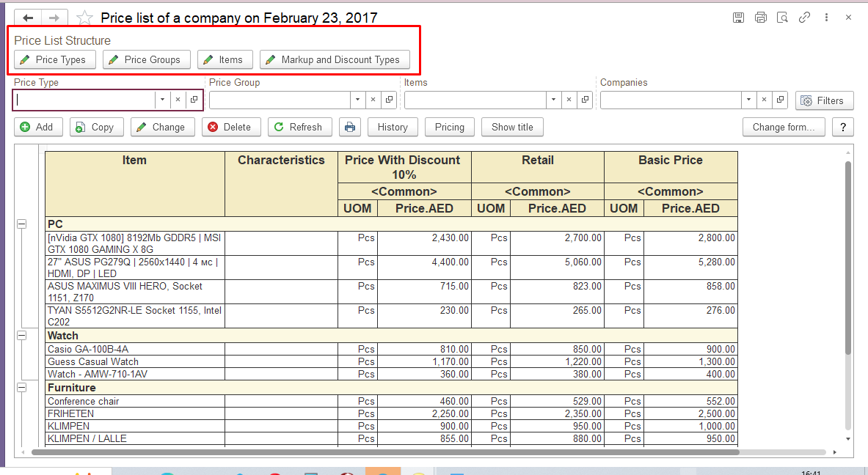This screenshot has width=868, height=475.
Task: Edit the Items structure button
Action: point(225,59)
